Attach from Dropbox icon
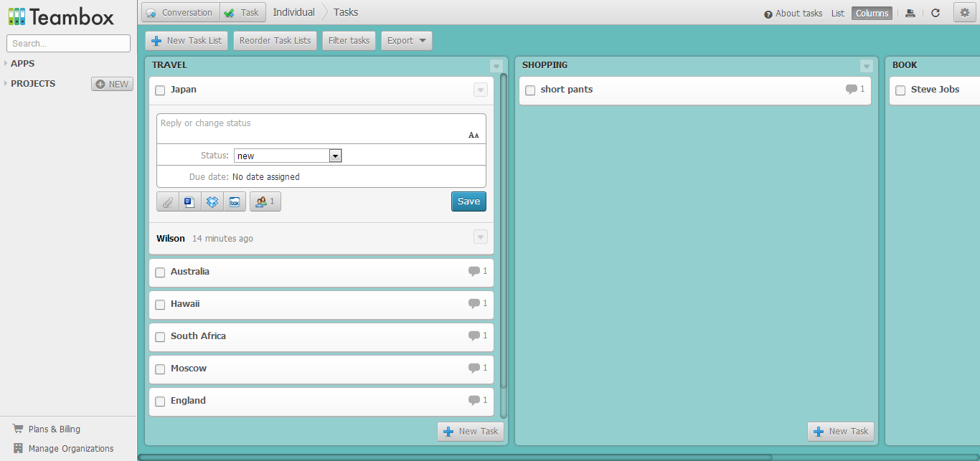The width and height of the screenshot is (980, 461). (212, 202)
